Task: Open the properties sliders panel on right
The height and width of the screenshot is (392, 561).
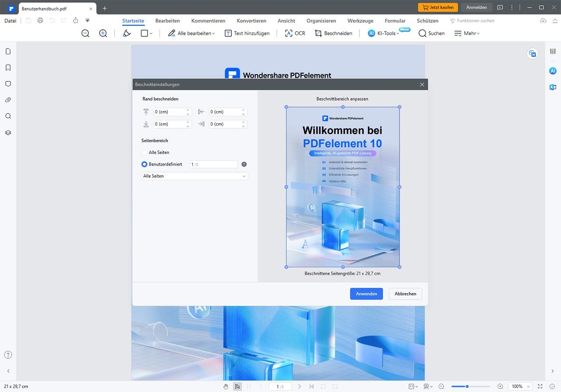Action: pos(553,51)
